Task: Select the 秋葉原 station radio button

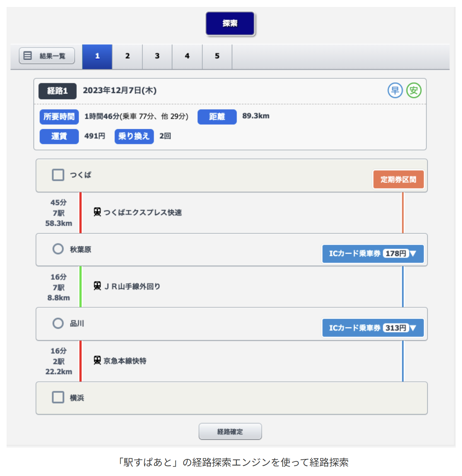Action: pos(58,249)
